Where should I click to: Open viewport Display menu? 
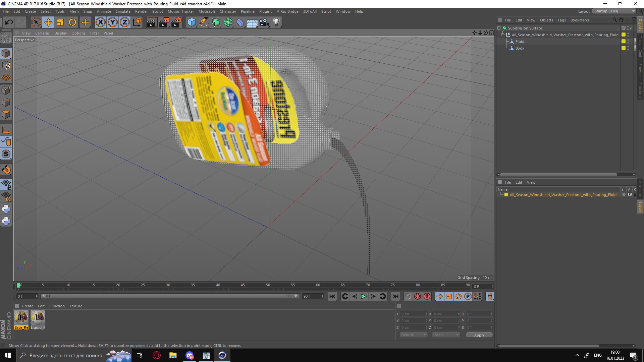(61, 33)
